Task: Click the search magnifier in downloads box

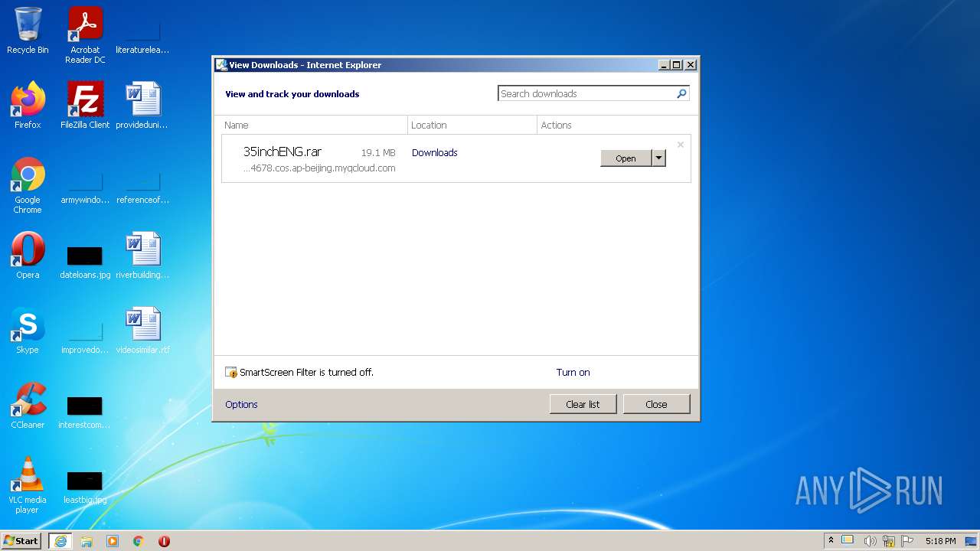Action: click(681, 93)
